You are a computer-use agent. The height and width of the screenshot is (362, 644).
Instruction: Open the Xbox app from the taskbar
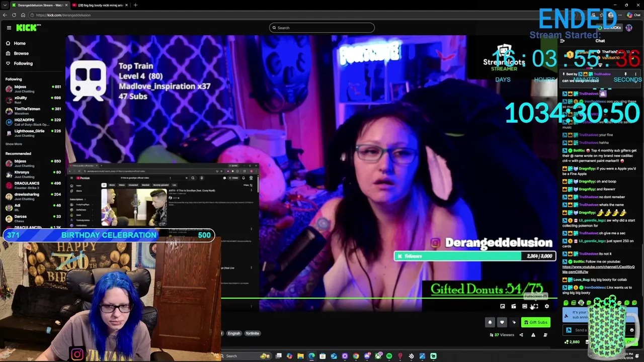coord(378,356)
